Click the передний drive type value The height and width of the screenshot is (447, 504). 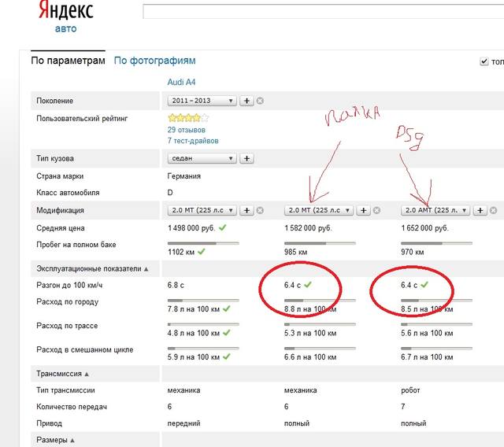pos(183,423)
